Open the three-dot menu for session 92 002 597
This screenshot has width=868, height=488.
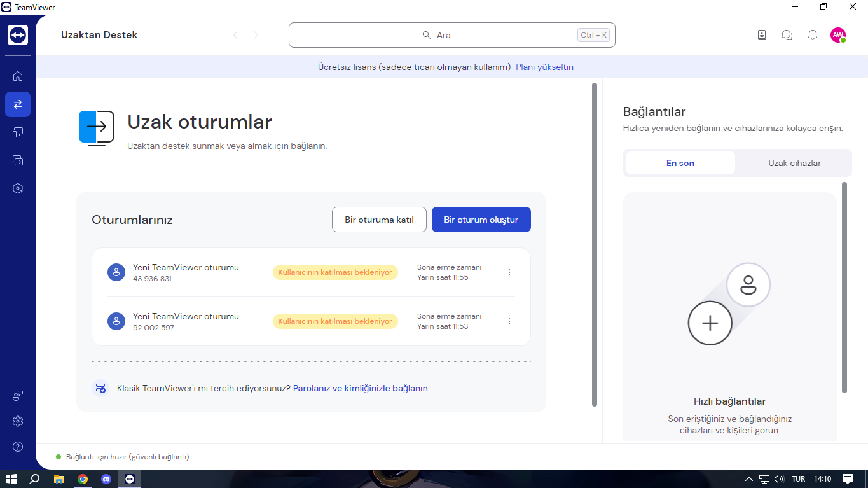509,321
